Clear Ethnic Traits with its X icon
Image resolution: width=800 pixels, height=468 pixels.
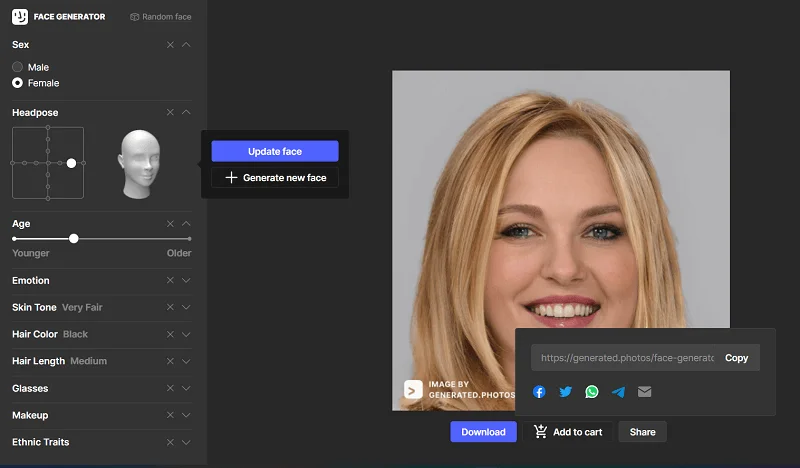coord(170,442)
